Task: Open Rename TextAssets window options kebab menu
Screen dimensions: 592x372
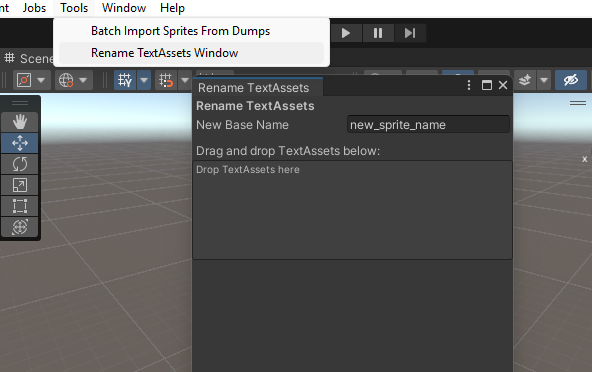Action: pos(469,85)
